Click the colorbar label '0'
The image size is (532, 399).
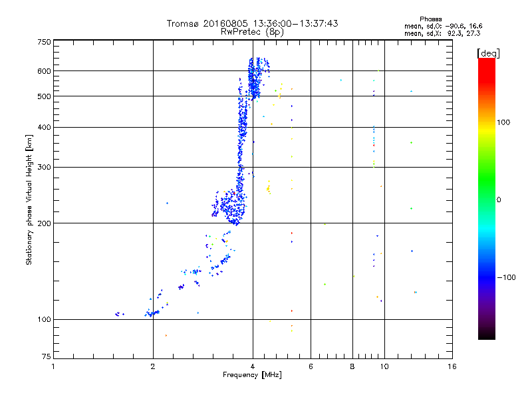(499, 200)
